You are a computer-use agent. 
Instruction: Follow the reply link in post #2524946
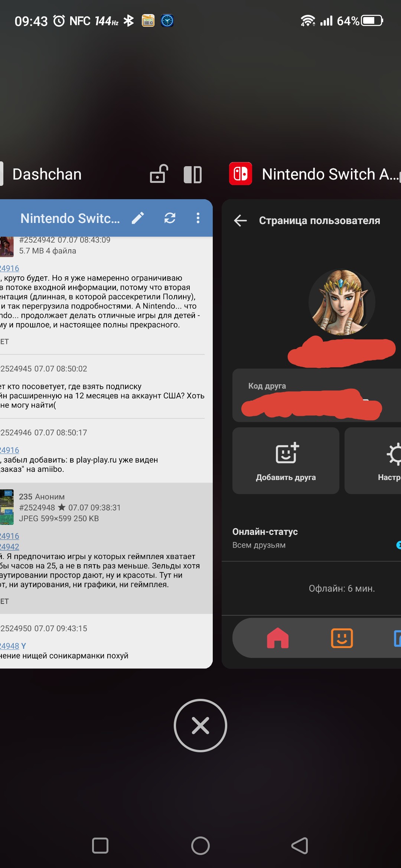[x=10, y=450]
